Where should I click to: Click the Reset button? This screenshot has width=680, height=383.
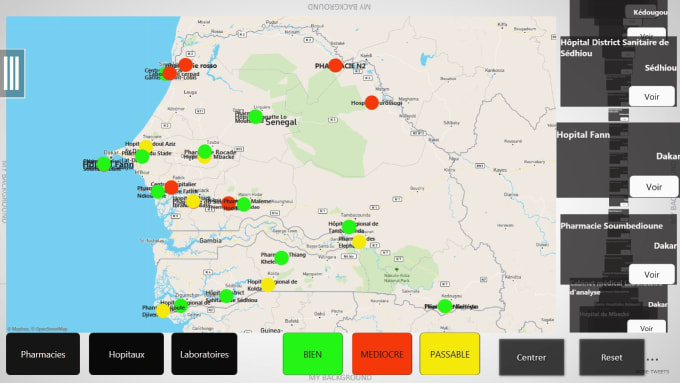(x=611, y=357)
